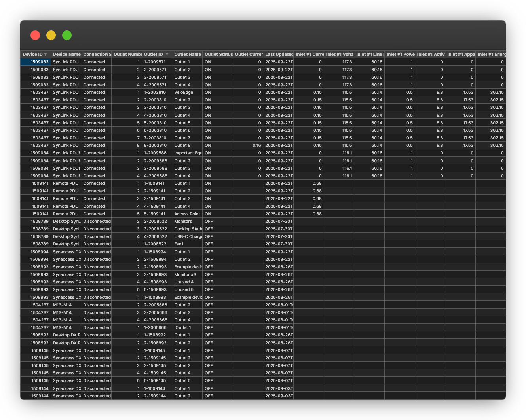The height and width of the screenshot is (420, 526).
Task: Click the Connection S column header
Action: [96, 54]
